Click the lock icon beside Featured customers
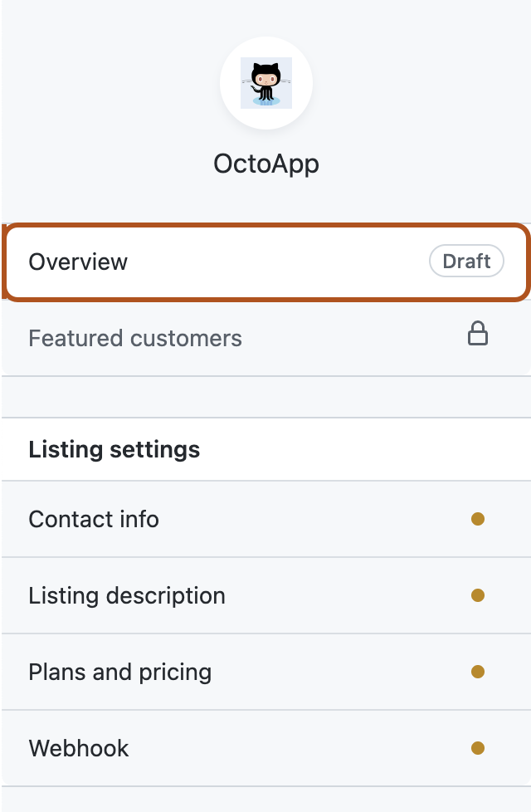This screenshot has height=812, width=531. (480, 335)
